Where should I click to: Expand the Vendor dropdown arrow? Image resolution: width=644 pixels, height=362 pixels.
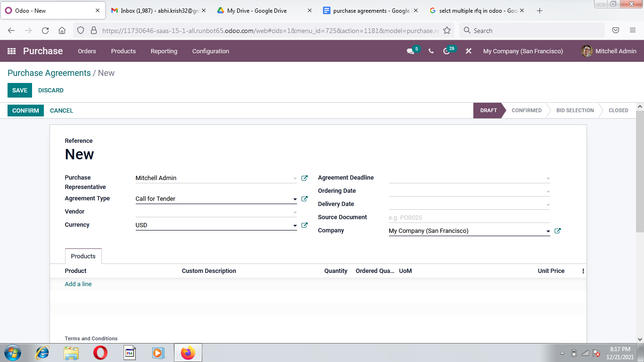point(295,213)
